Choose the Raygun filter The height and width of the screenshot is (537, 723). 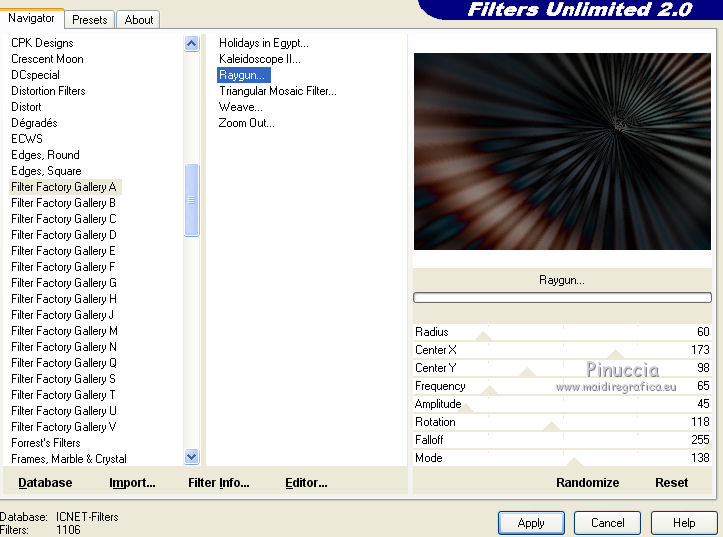(243, 75)
